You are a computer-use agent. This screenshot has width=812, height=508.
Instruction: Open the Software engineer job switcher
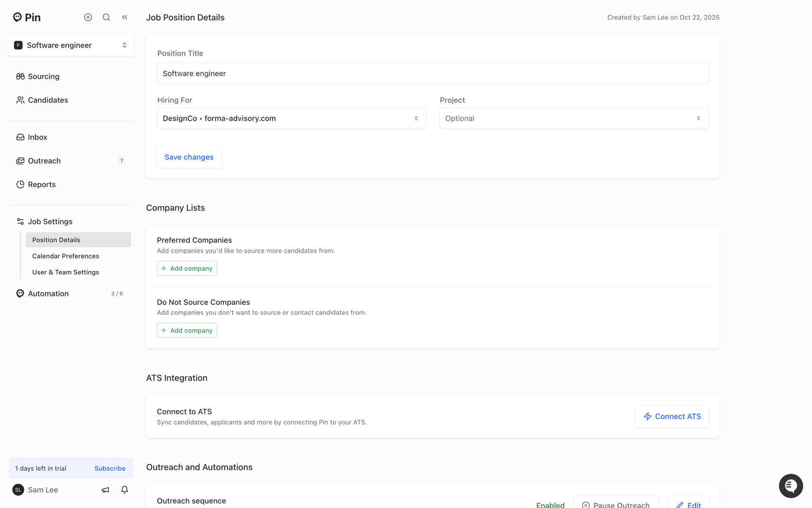(x=71, y=45)
